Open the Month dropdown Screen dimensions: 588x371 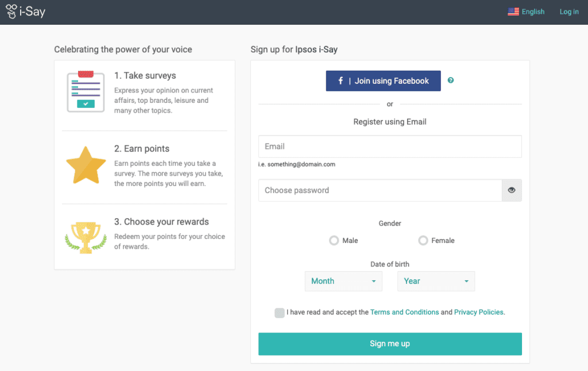pyautogui.click(x=343, y=281)
